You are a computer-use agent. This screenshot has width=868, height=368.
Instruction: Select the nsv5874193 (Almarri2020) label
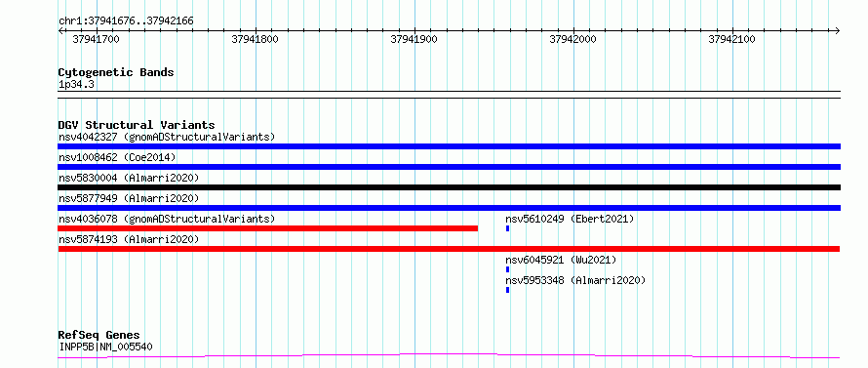(129, 239)
